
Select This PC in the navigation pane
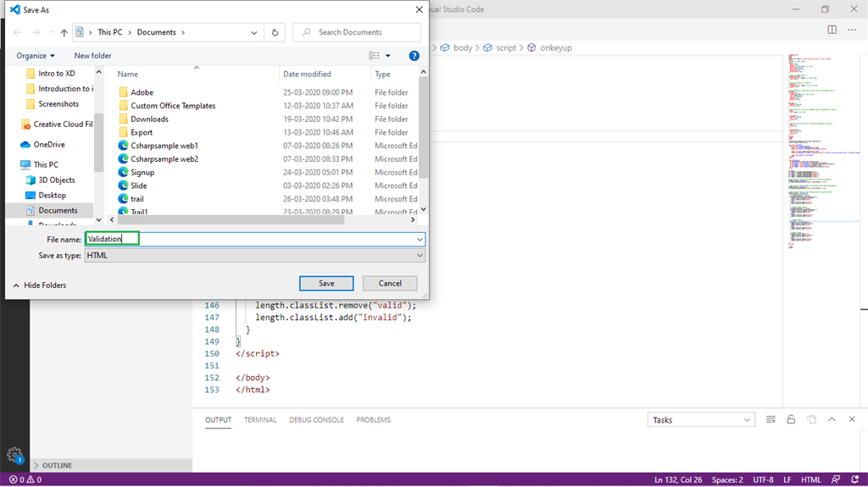coord(46,165)
